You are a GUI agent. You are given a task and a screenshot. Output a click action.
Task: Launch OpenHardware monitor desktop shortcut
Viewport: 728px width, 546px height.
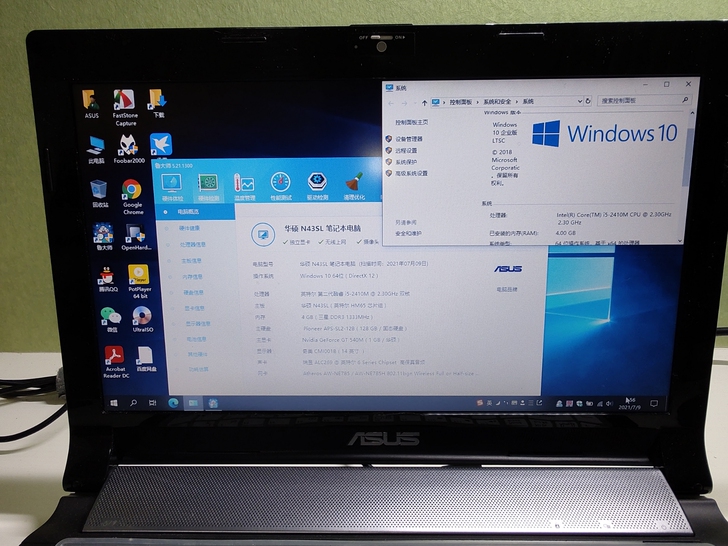[136, 237]
